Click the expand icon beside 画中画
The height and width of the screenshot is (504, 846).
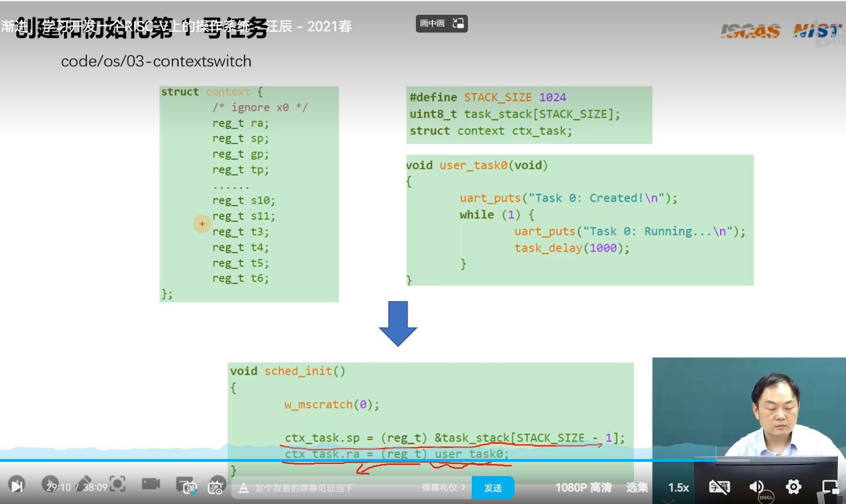click(x=458, y=23)
